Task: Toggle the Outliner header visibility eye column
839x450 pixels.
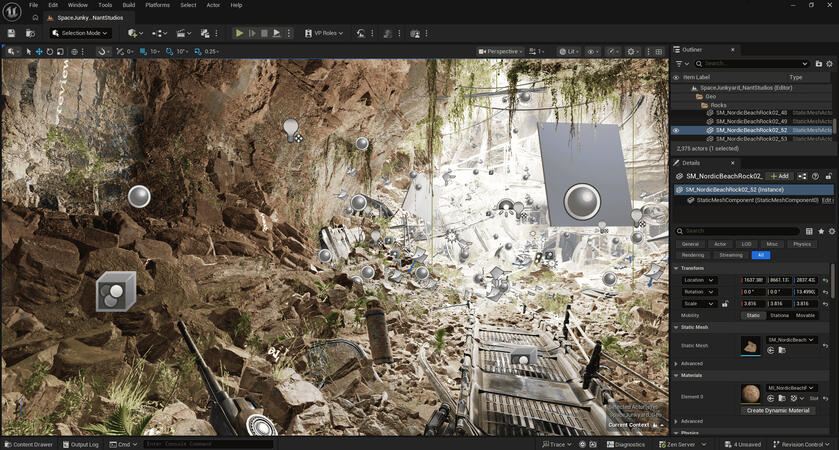Action: pyautogui.click(x=676, y=78)
